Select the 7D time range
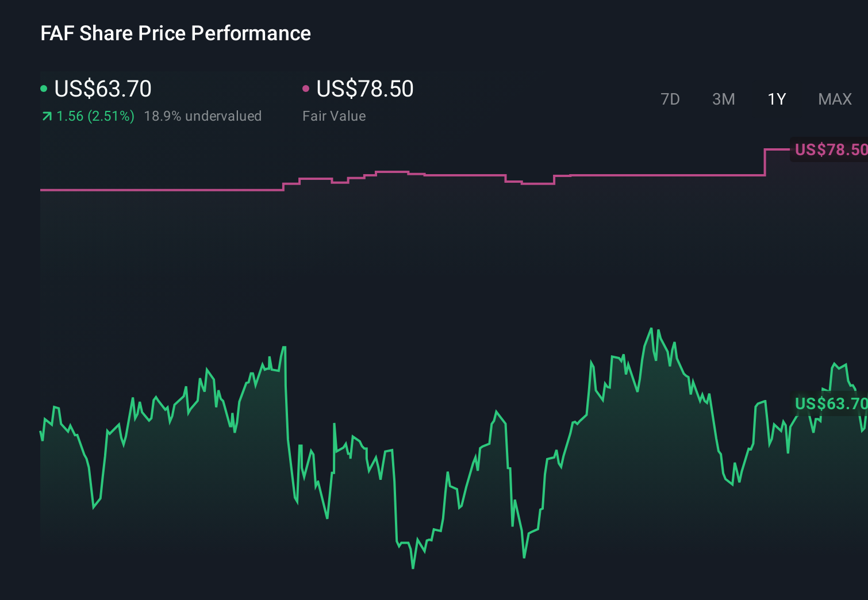This screenshot has height=600, width=868. coord(670,99)
